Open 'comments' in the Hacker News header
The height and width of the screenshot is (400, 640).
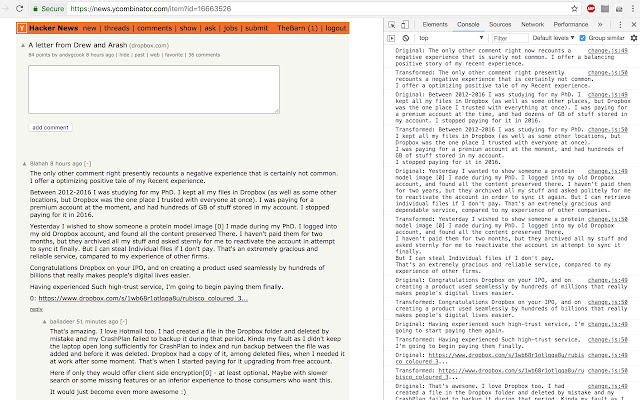tap(154, 28)
